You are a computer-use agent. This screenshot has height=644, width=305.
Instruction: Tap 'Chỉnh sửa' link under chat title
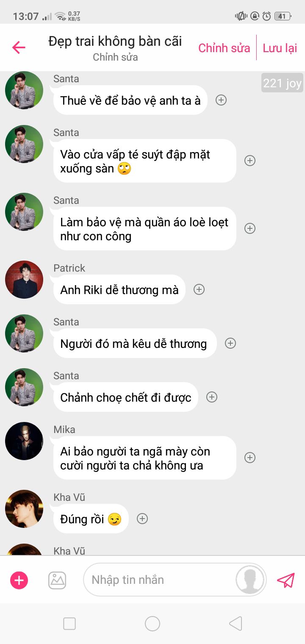pos(115,57)
